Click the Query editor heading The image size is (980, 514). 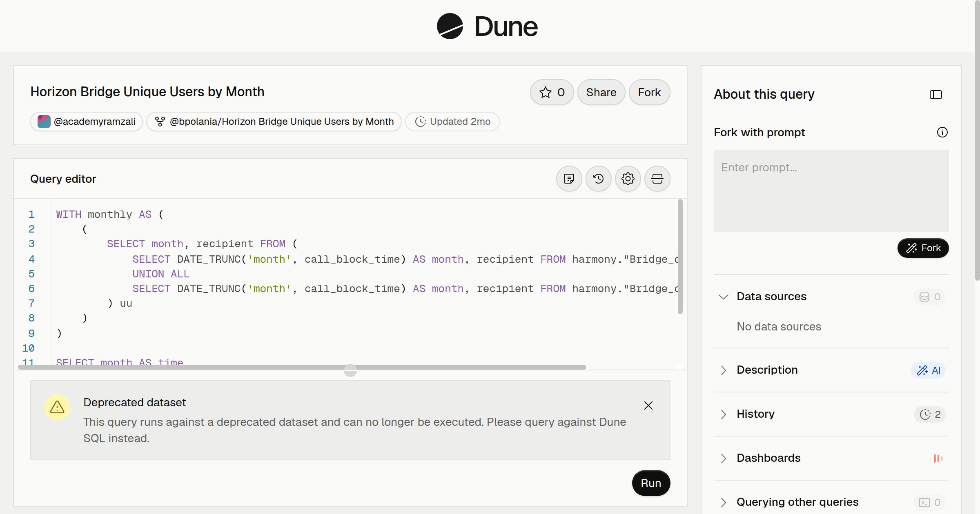pyautogui.click(x=63, y=179)
